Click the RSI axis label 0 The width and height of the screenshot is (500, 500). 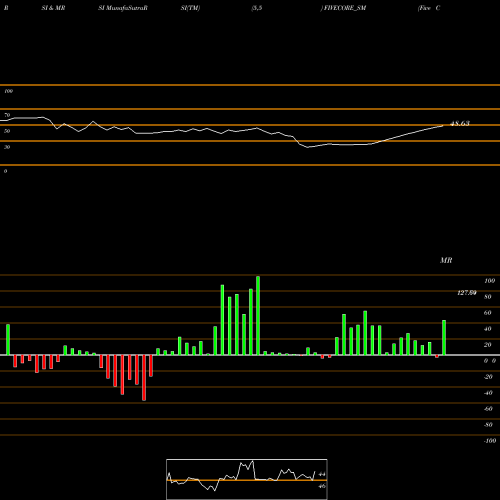(5, 171)
